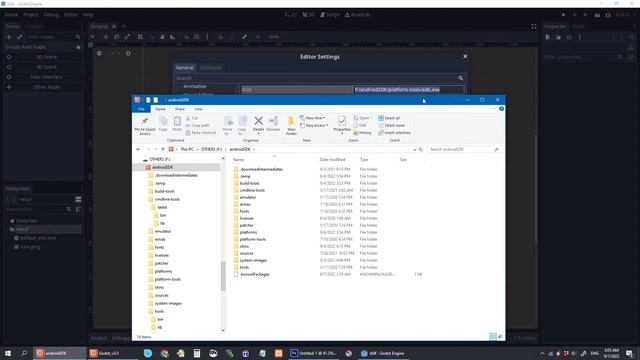
Task: Open the Shortcuts tab in Editor Settings
Action: pos(211,68)
